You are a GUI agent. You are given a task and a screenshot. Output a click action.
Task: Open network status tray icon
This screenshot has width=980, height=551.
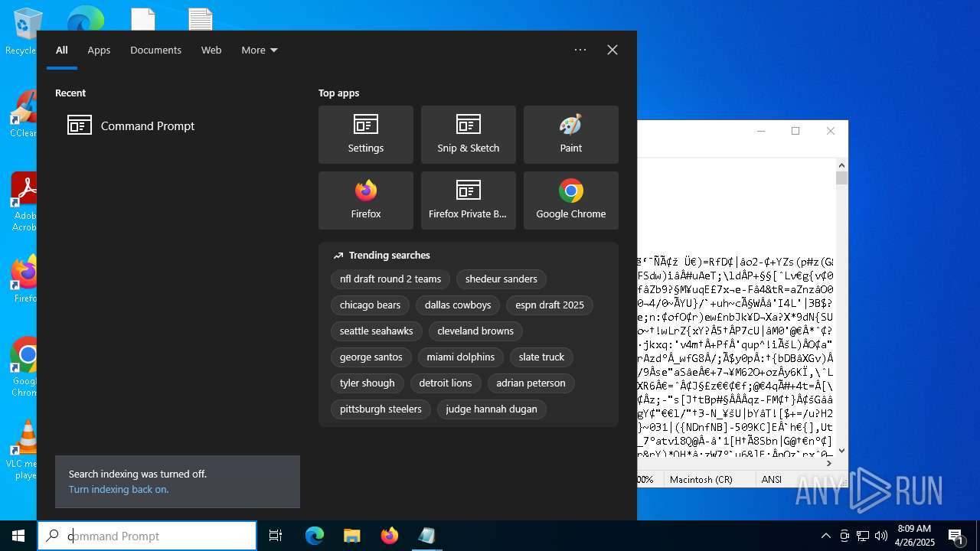[x=863, y=536]
